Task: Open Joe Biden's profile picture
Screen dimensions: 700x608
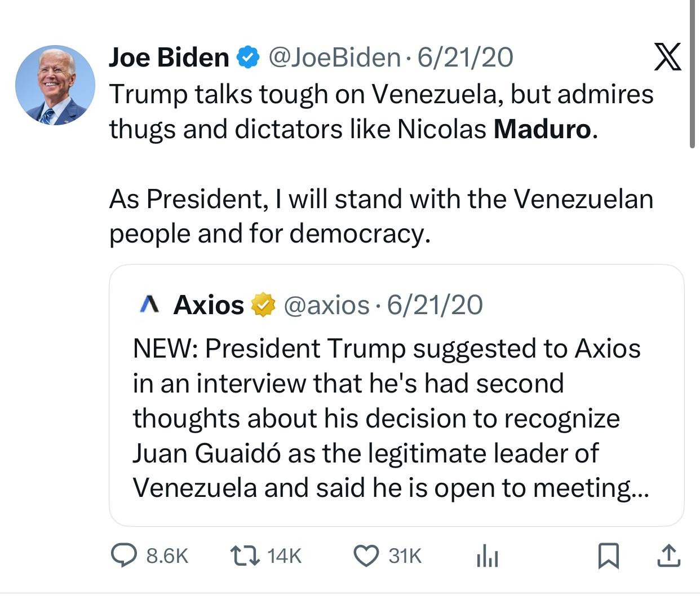Action: [55, 85]
